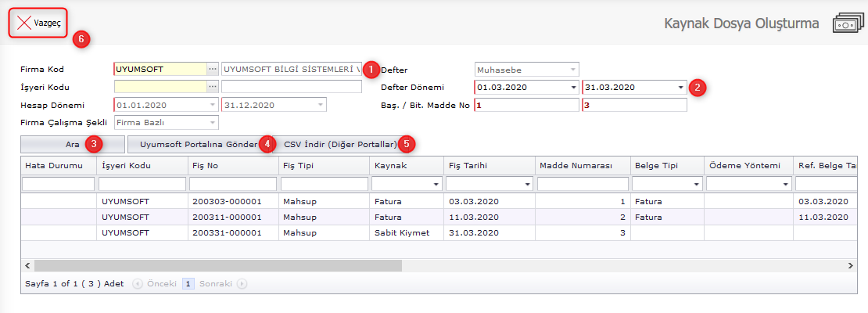Viewport: 868px width, 313px height.
Task: Click page number 1 in pager
Action: tap(188, 284)
